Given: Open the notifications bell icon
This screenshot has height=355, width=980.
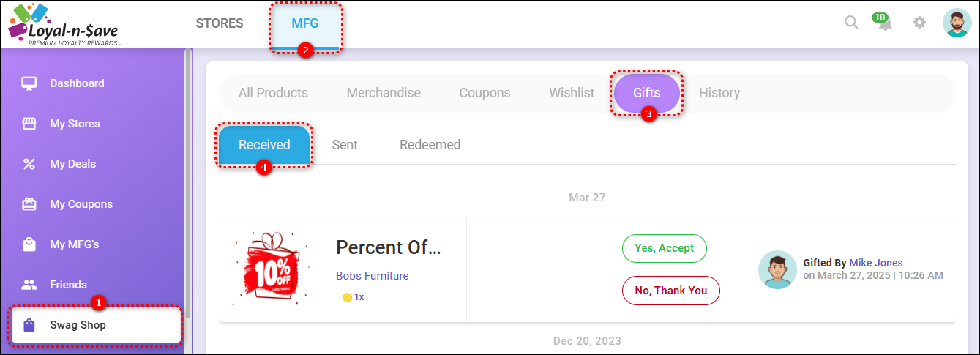Looking at the screenshot, I should 886,23.
